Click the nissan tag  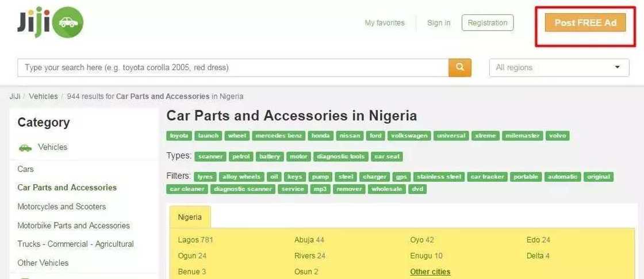coord(350,136)
